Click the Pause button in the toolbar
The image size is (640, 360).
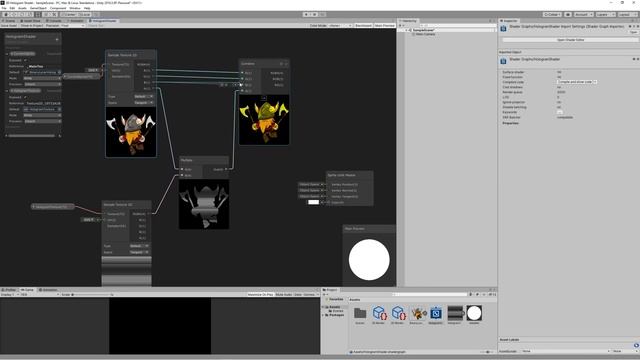tap(314, 15)
